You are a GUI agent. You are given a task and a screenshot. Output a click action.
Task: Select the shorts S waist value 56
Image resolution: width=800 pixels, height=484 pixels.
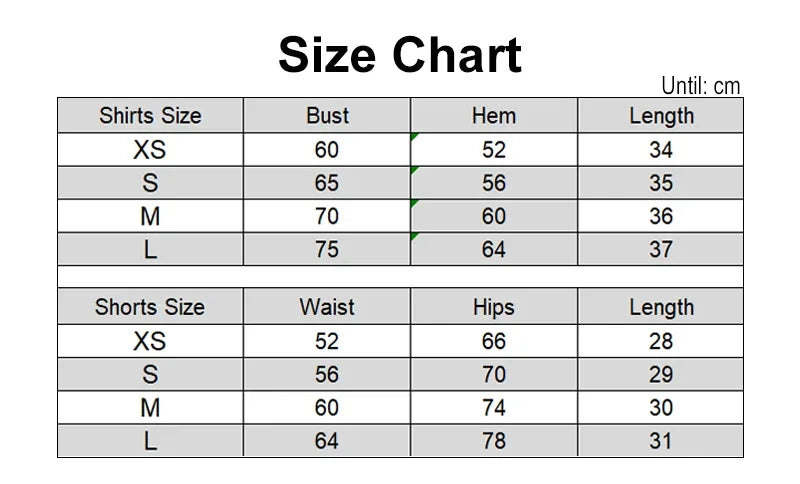(x=327, y=374)
